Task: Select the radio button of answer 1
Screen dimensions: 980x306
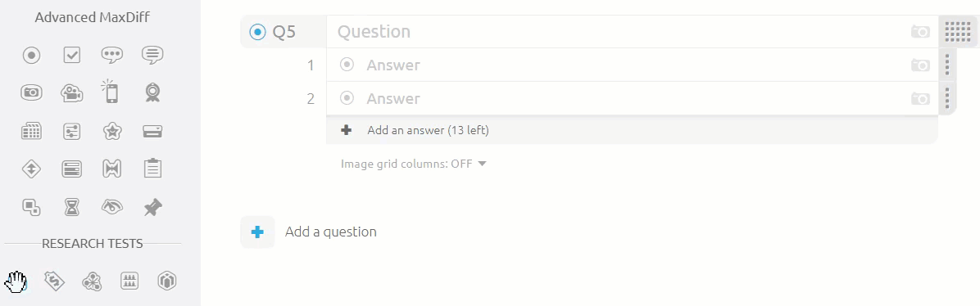Action: pyautogui.click(x=347, y=65)
